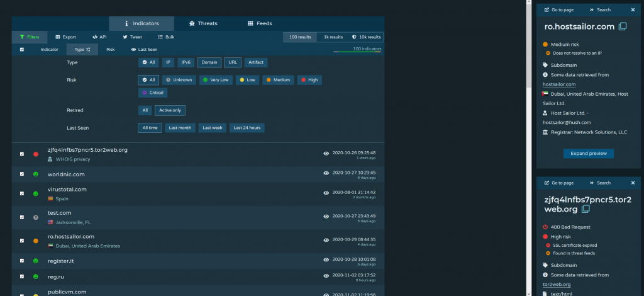644x296 pixels.
Task: Click high risk icon of tor2web.org row
Action: (36, 154)
